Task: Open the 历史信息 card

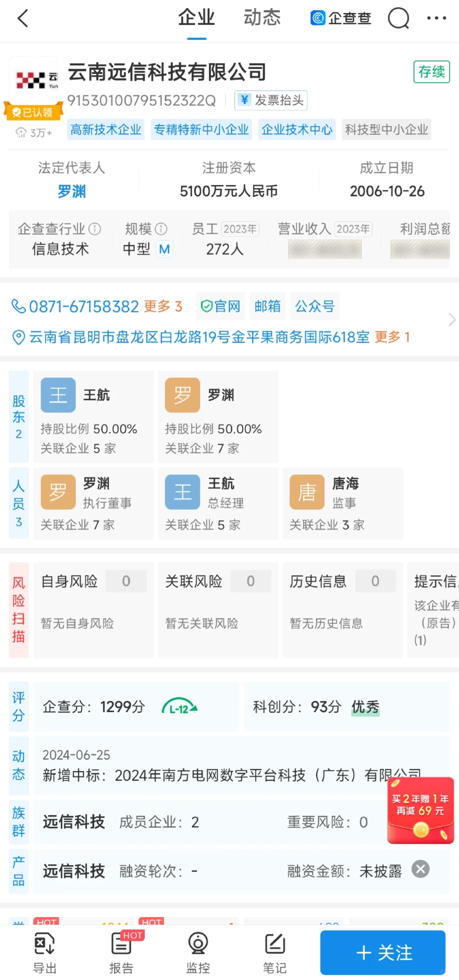Action: 343,610
